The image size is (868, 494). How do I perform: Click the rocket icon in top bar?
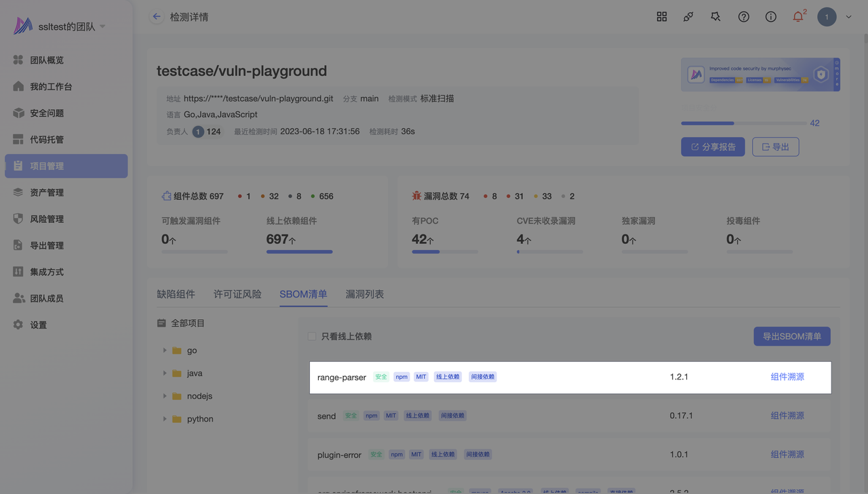[x=688, y=17]
